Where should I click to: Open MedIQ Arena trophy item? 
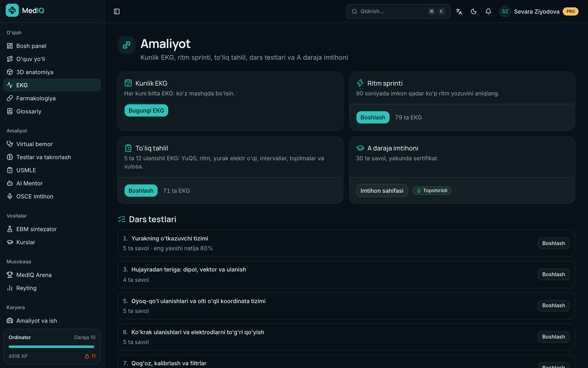pyautogui.click(x=52, y=275)
